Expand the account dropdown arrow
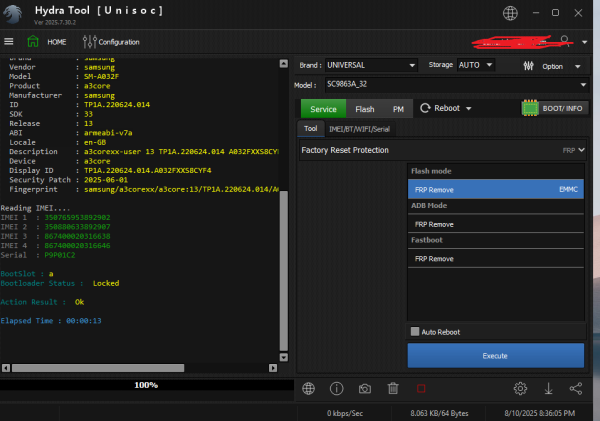The width and height of the screenshot is (600, 421). 584,42
